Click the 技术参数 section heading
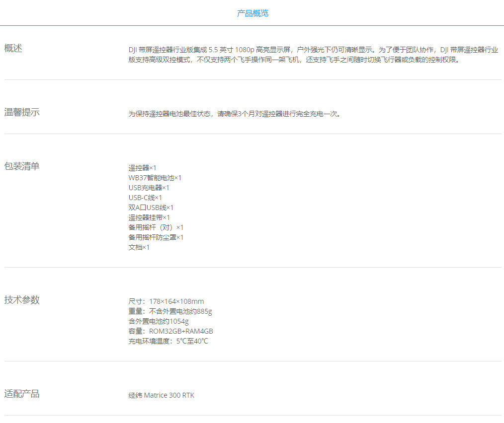 tap(22, 300)
